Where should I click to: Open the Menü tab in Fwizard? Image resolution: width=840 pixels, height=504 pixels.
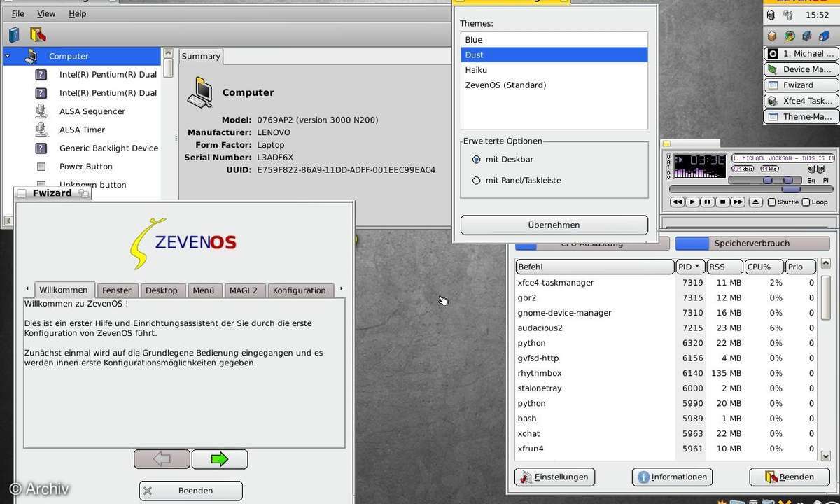pyautogui.click(x=204, y=290)
